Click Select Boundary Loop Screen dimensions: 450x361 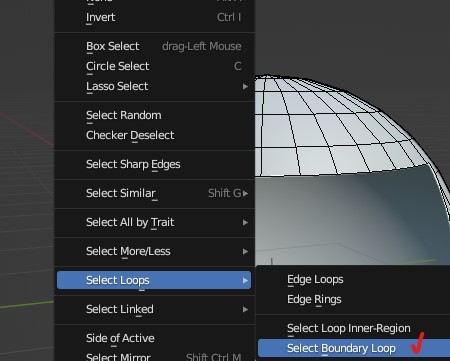354,348
